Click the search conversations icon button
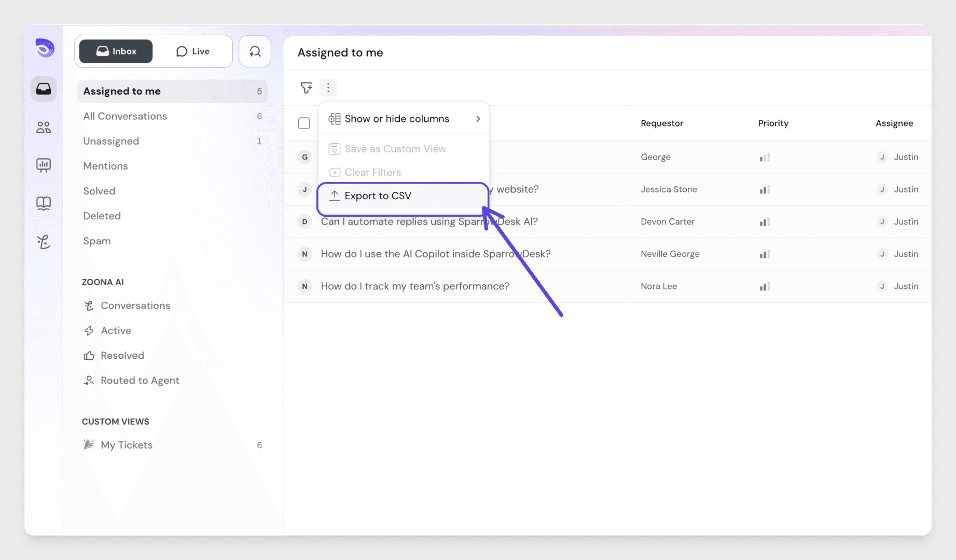 [255, 51]
